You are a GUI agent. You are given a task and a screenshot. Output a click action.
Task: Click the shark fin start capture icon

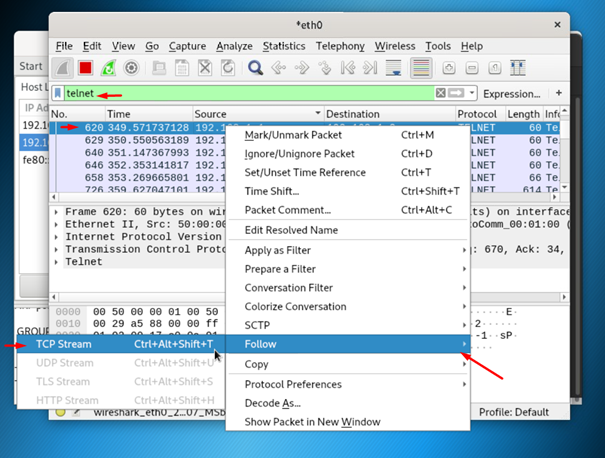click(x=63, y=68)
